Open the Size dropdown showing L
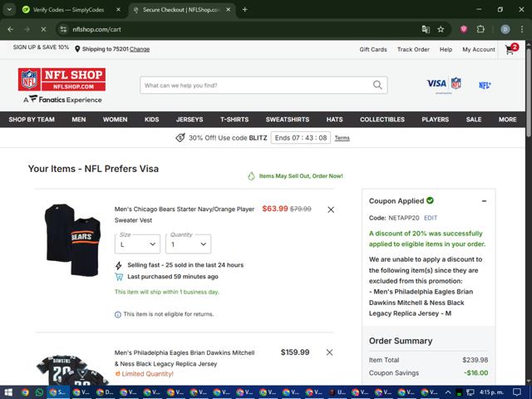Viewport: 532px width, 399px height. pos(137,244)
